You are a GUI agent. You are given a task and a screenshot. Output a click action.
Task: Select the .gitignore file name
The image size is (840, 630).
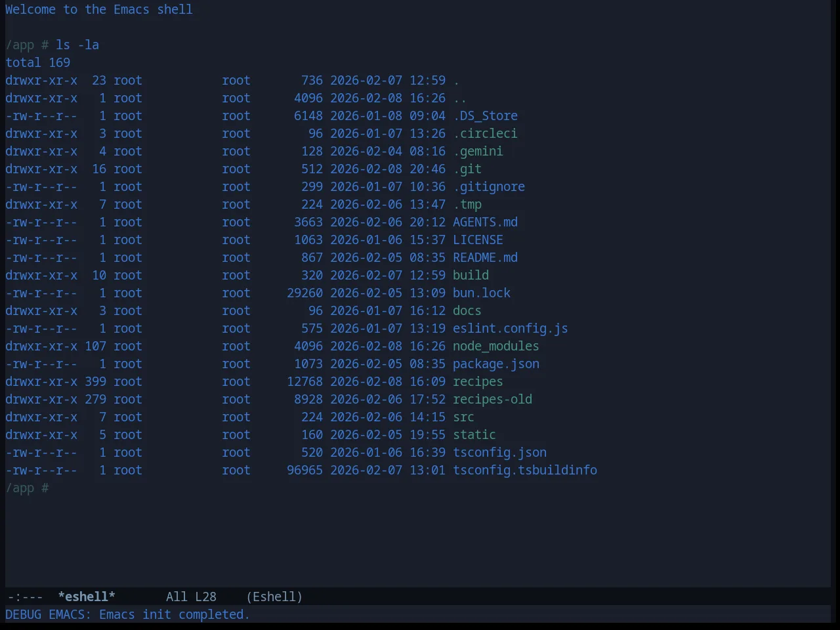pyautogui.click(x=489, y=186)
